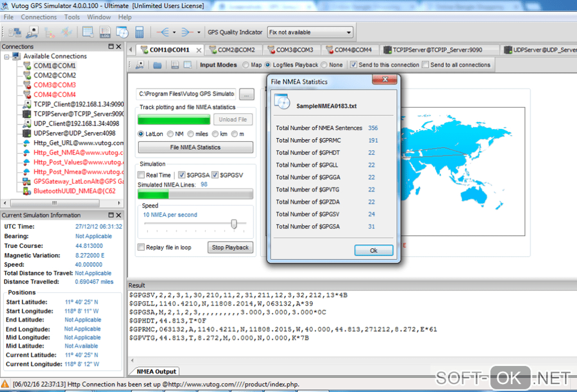Viewport: 577px width, 392px height.
Task: Click the greyed disconnect cross icon
Action: click(x=67, y=32)
